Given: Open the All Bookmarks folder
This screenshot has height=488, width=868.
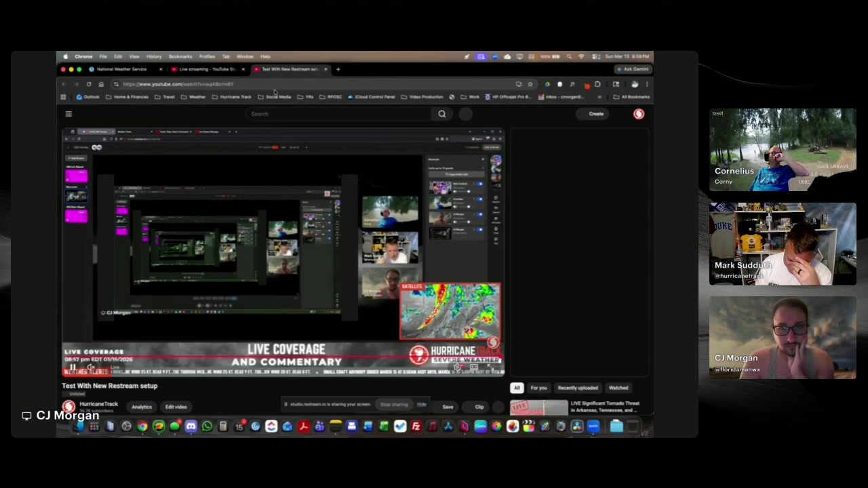Looking at the screenshot, I should [x=631, y=97].
